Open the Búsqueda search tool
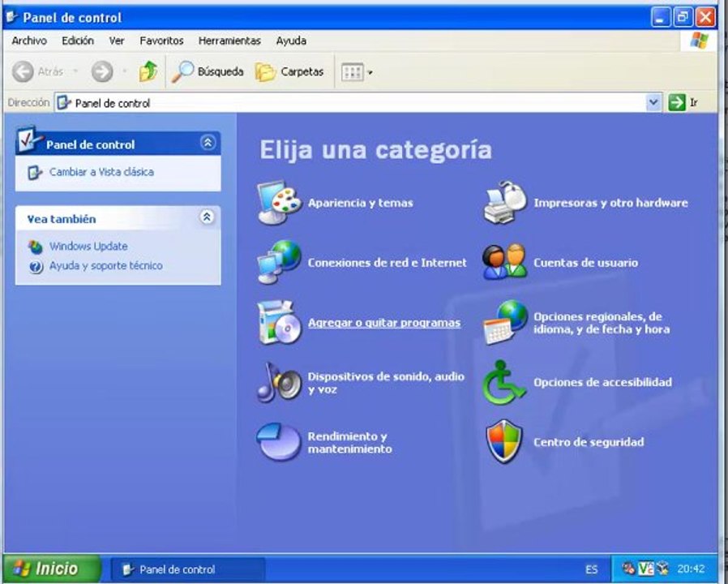 click(208, 71)
